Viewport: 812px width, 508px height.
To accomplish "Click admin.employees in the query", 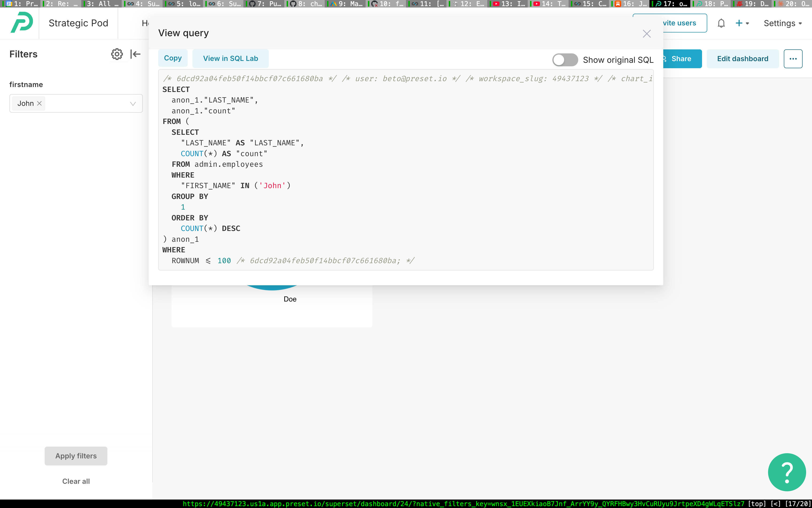I will click(229, 164).
